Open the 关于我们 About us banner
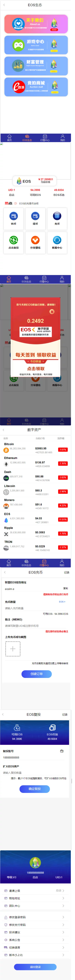 [x=36, y=24]
